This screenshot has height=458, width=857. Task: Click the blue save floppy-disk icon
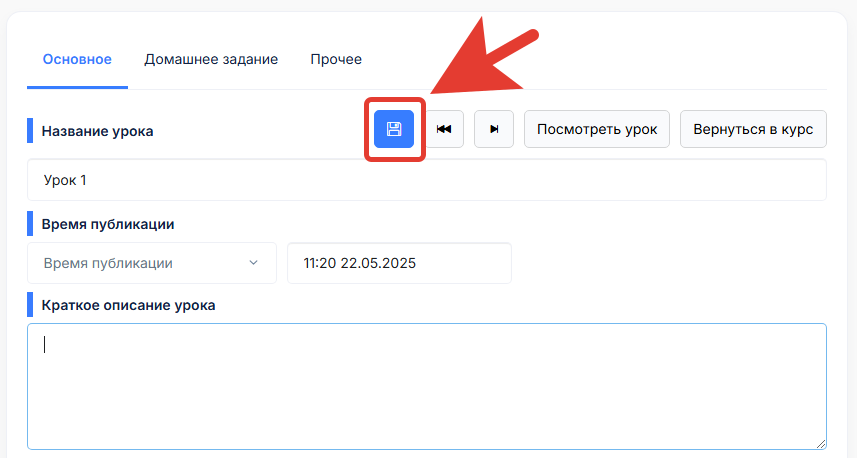(394, 129)
